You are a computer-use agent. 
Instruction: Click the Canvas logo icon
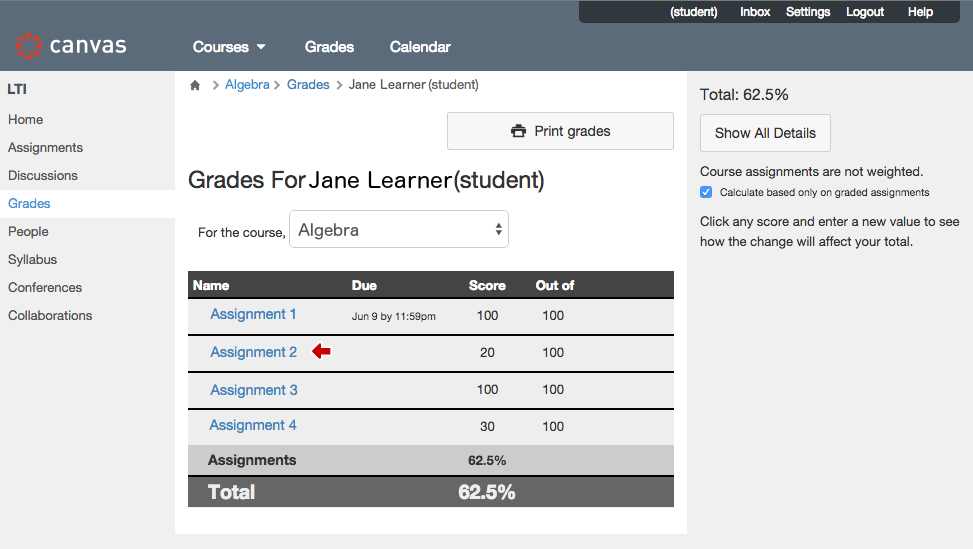[29, 46]
